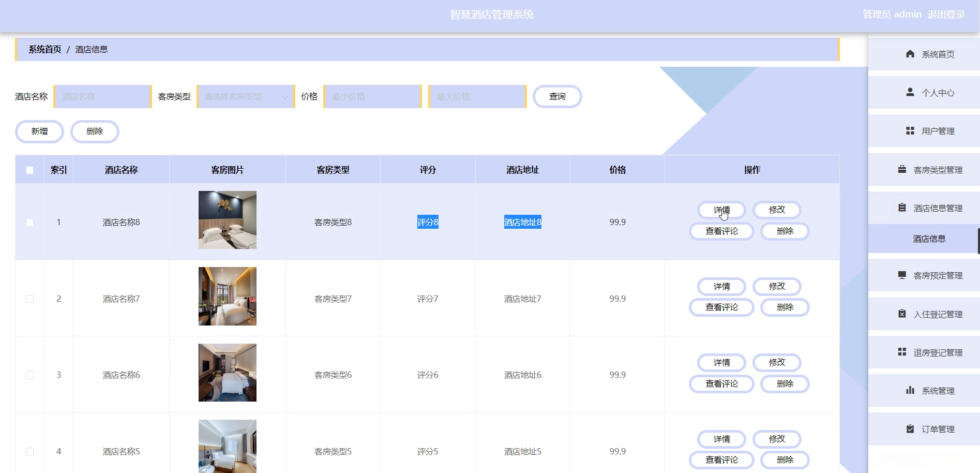980x473 pixels.
Task: Click the monitor icon beside 客房预定管理
Action: (x=902, y=275)
